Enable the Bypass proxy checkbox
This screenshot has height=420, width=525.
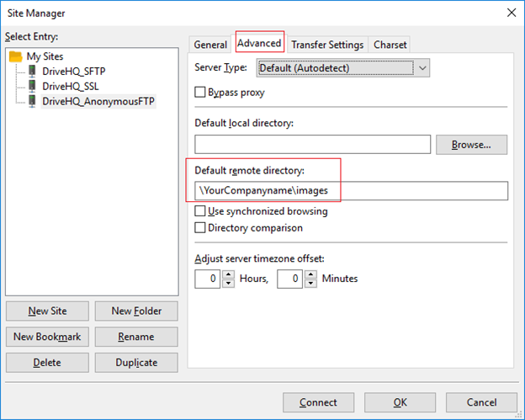tap(201, 92)
